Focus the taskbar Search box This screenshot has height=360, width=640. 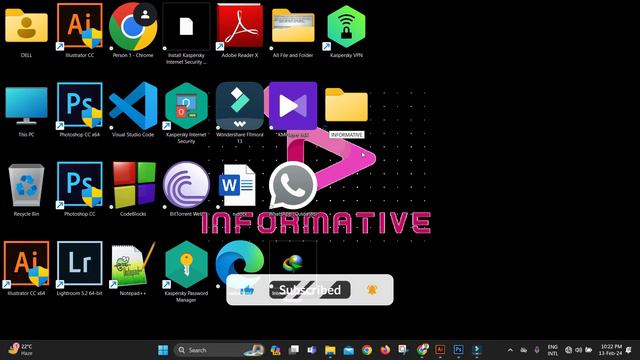[x=220, y=350]
